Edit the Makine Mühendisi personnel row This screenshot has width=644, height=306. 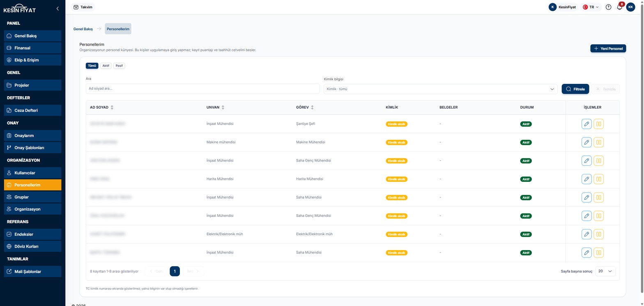click(x=586, y=142)
